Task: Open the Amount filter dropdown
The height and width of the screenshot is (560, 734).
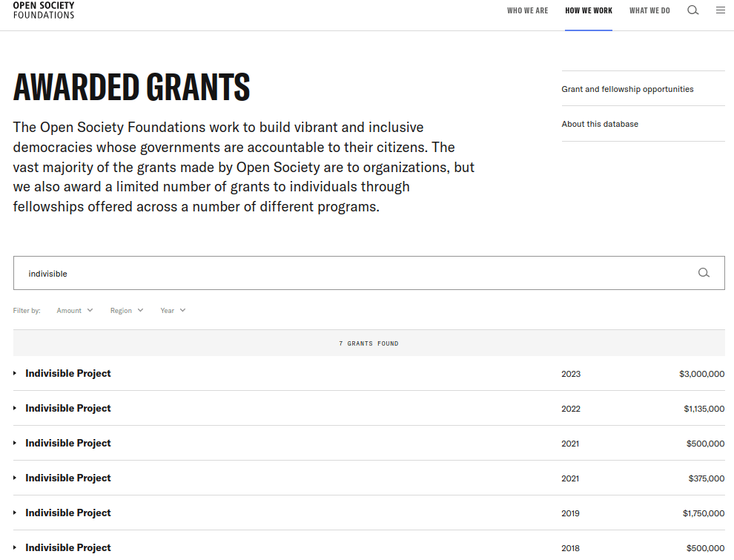Action: pyautogui.click(x=75, y=311)
